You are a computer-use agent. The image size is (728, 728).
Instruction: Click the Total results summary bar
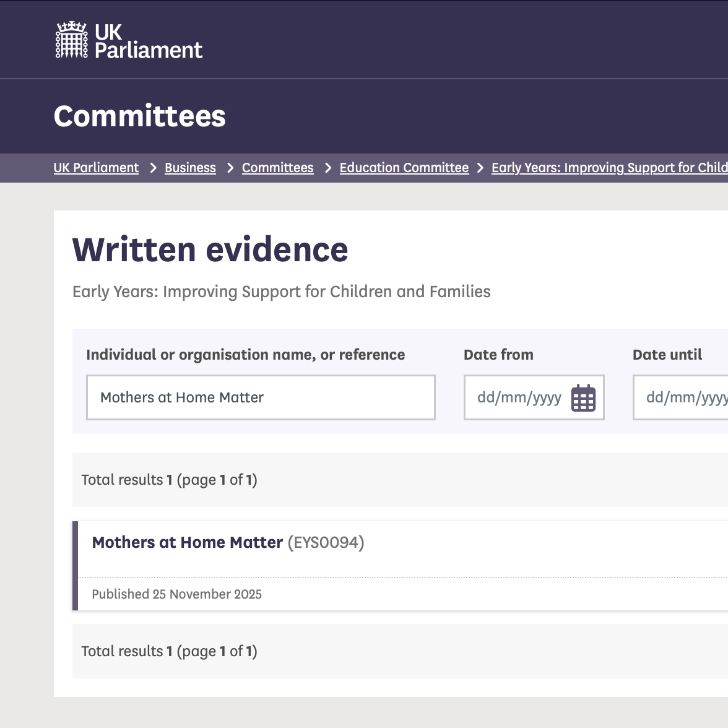[169, 480]
